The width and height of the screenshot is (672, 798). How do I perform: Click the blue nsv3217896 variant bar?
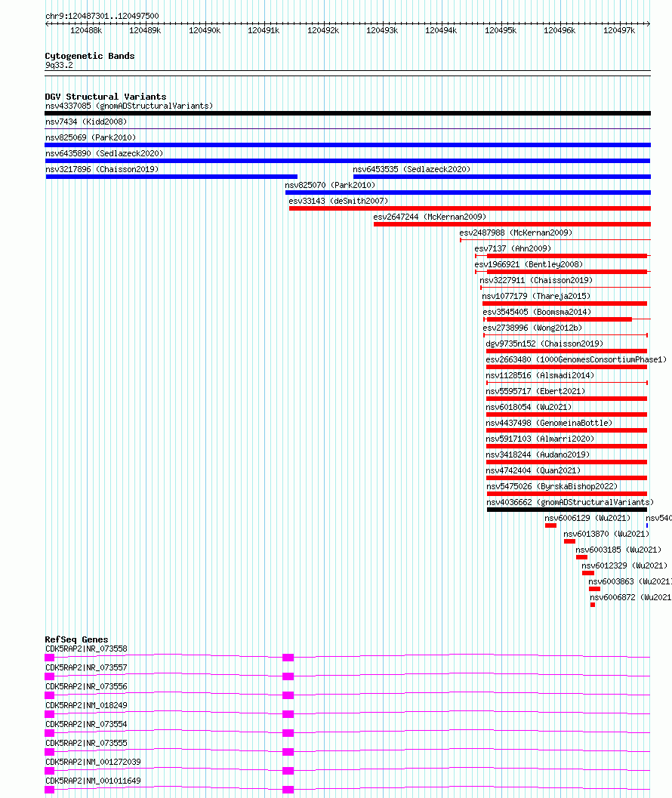pos(171,177)
